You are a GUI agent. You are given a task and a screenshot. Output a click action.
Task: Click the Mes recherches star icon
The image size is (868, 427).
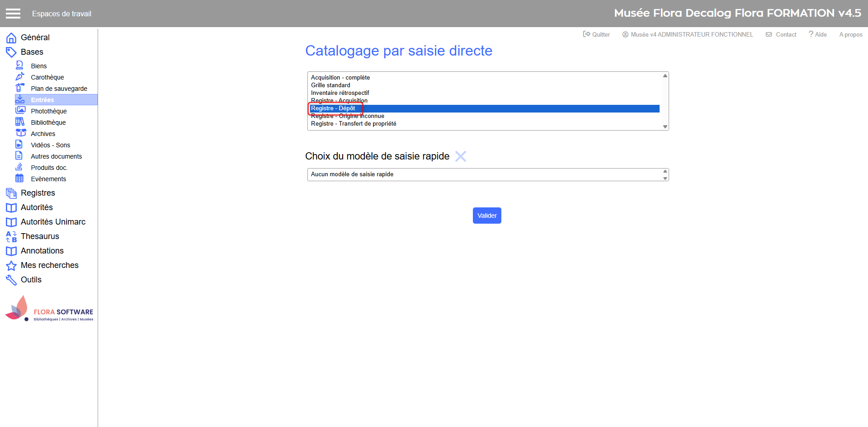(11, 266)
